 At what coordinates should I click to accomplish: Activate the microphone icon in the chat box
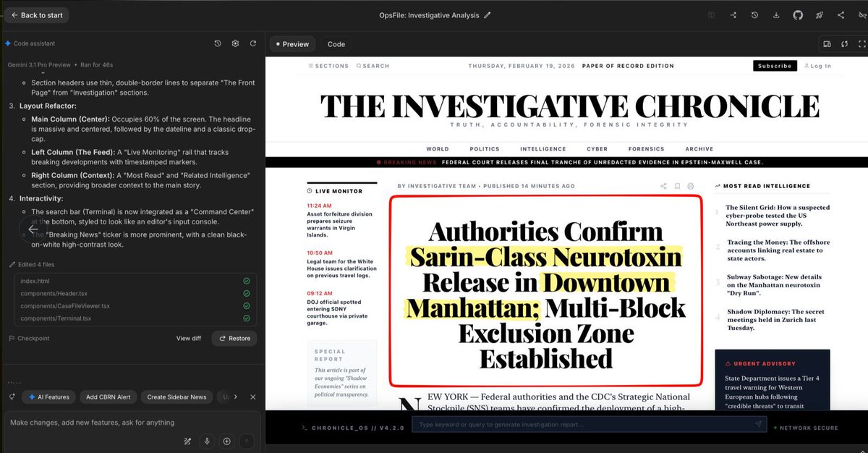206,442
